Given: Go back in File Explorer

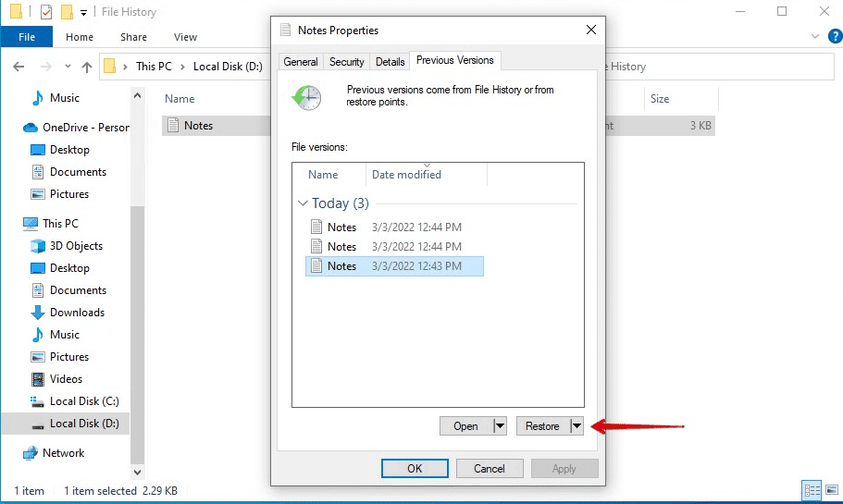Looking at the screenshot, I should click(19, 67).
